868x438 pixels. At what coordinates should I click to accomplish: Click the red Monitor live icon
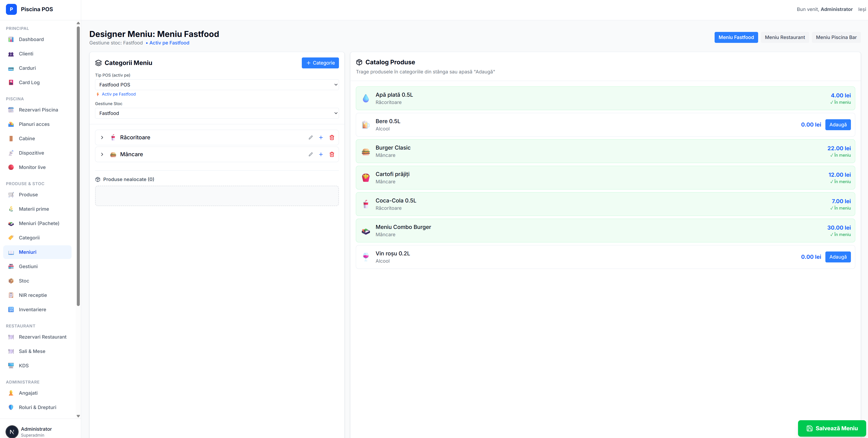pyautogui.click(x=11, y=167)
